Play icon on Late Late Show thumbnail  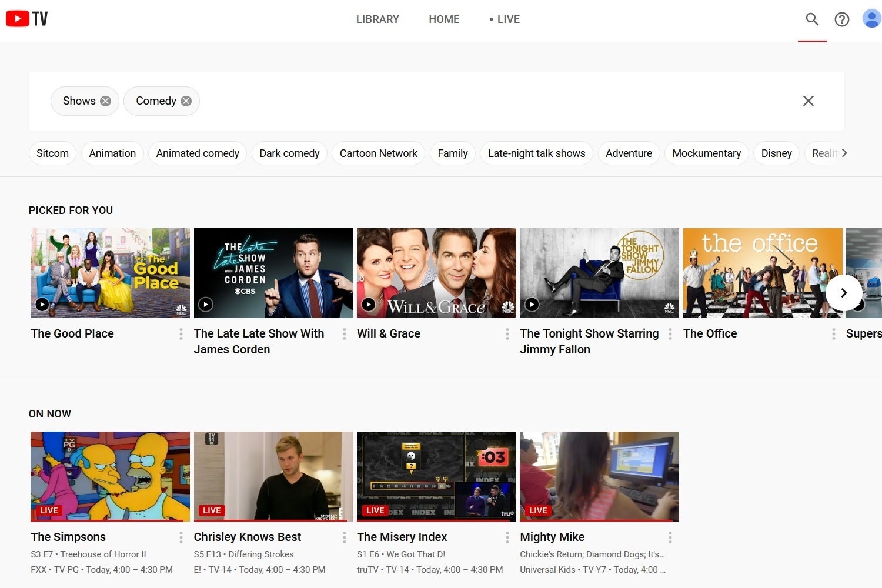tap(205, 305)
